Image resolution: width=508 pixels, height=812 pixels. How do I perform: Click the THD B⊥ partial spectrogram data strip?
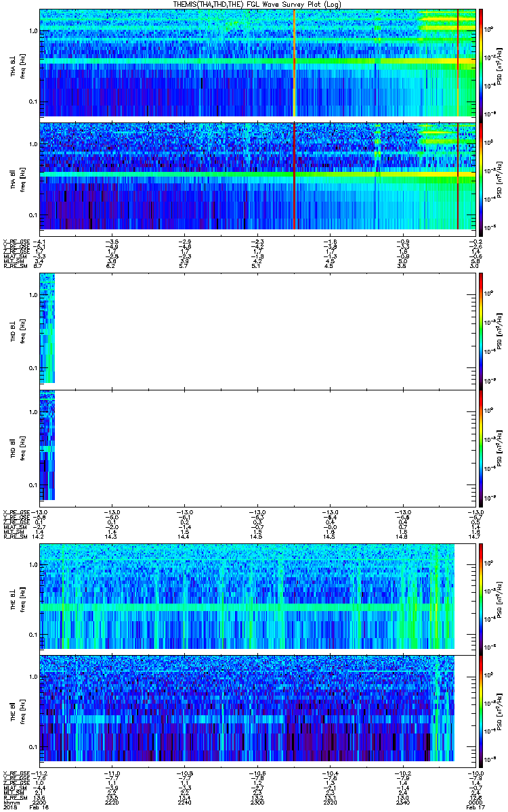tap(47, 329)
